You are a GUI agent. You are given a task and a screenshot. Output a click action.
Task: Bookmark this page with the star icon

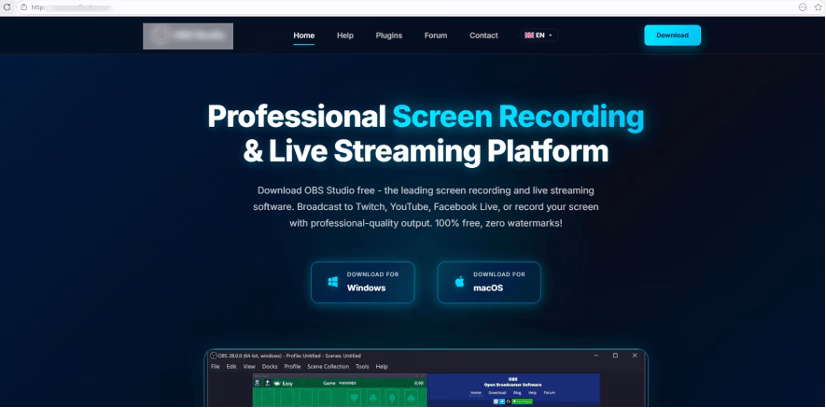tap(818, 7)
